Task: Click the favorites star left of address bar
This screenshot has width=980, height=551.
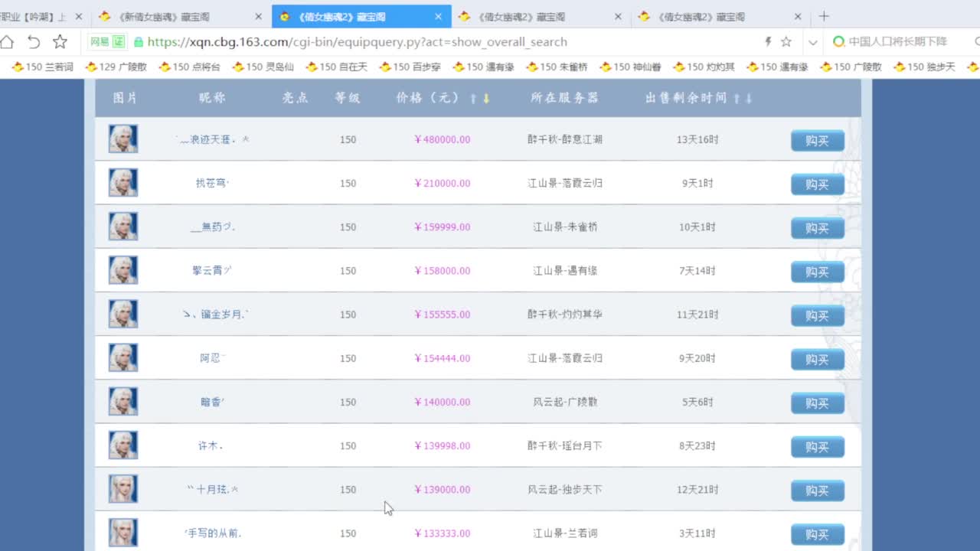Action: pos(60,42)
